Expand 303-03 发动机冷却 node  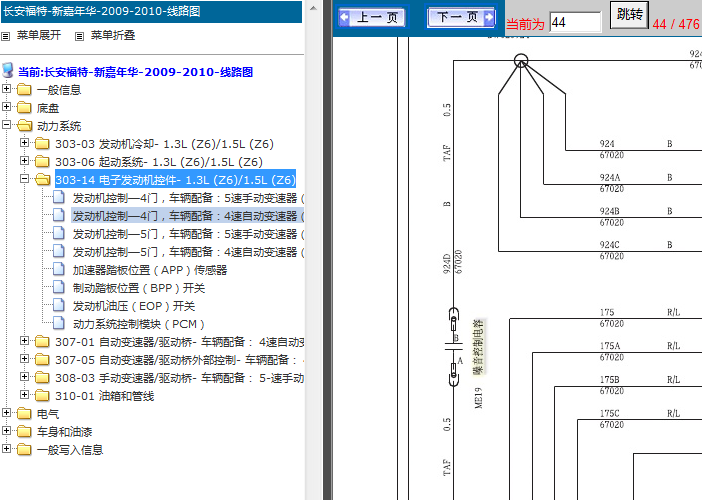24,143
